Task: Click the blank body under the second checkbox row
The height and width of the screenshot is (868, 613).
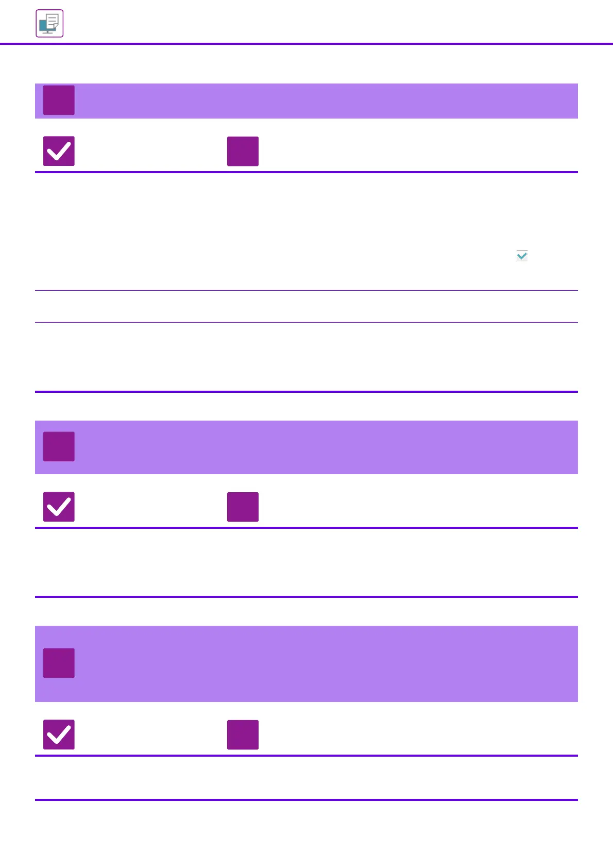Action: [306, 562]
